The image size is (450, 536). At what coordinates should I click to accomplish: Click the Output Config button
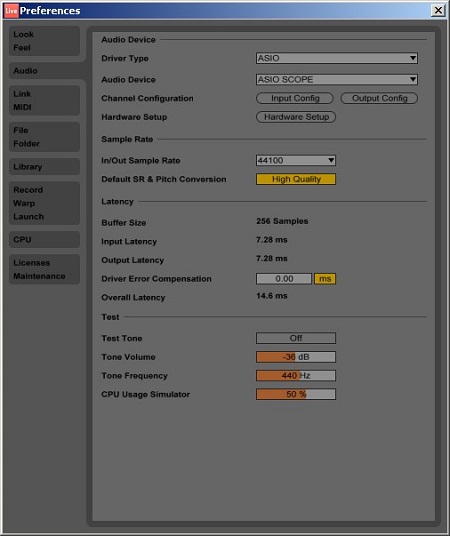coord(379,98)
